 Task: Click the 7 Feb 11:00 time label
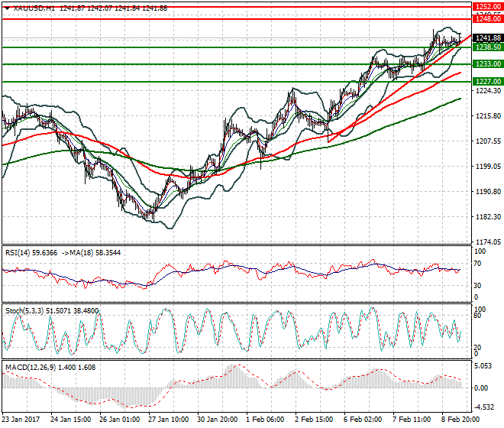point(412,420)
